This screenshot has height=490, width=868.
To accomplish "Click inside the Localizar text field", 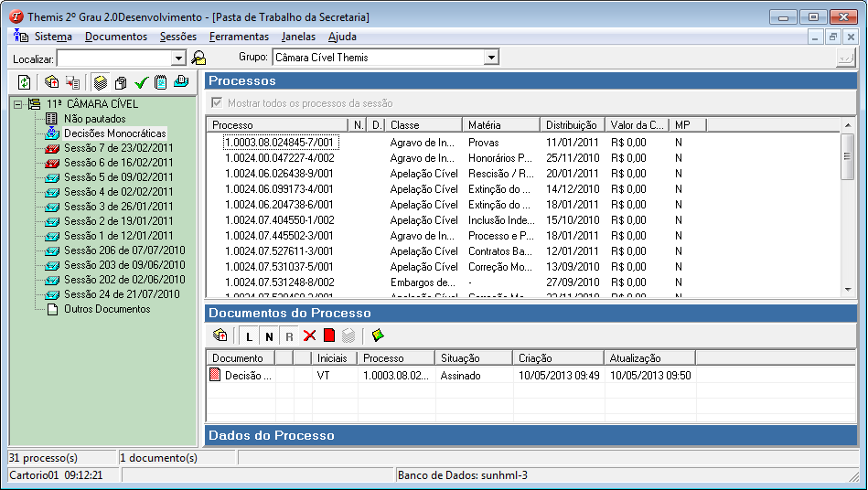I will click(114, 59).
